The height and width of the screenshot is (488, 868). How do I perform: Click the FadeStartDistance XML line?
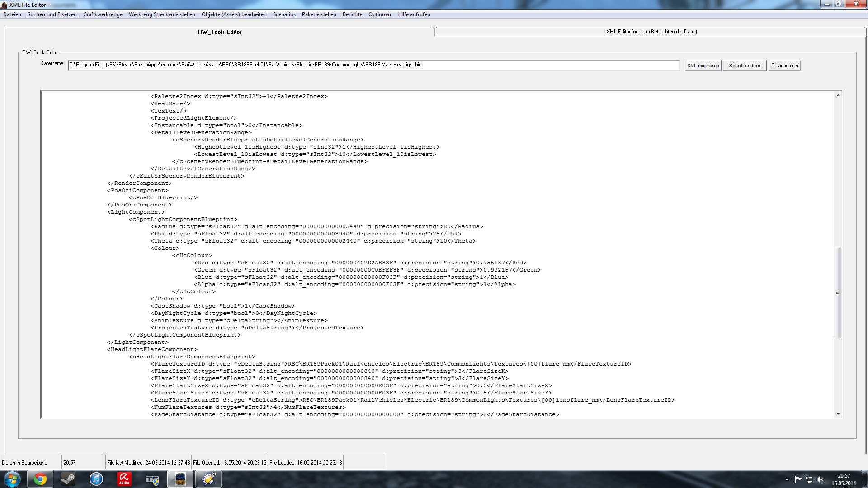(355, 414)
